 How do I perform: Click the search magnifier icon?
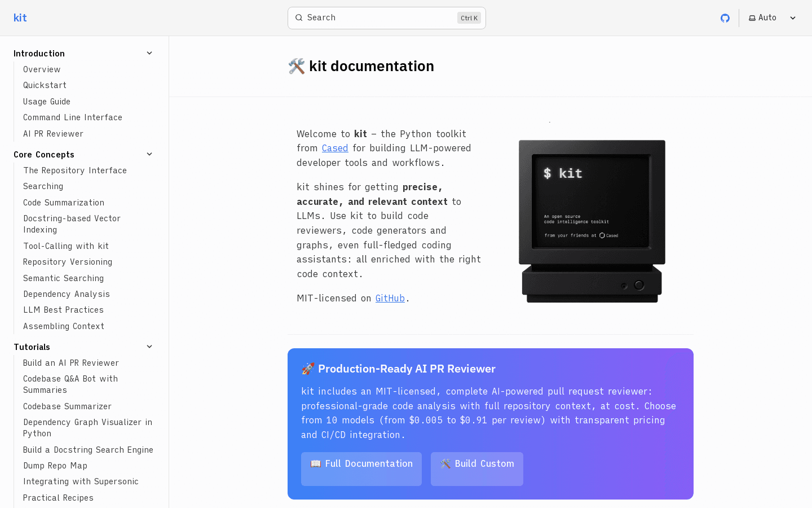pyautogui.click(x=299, y=18)
